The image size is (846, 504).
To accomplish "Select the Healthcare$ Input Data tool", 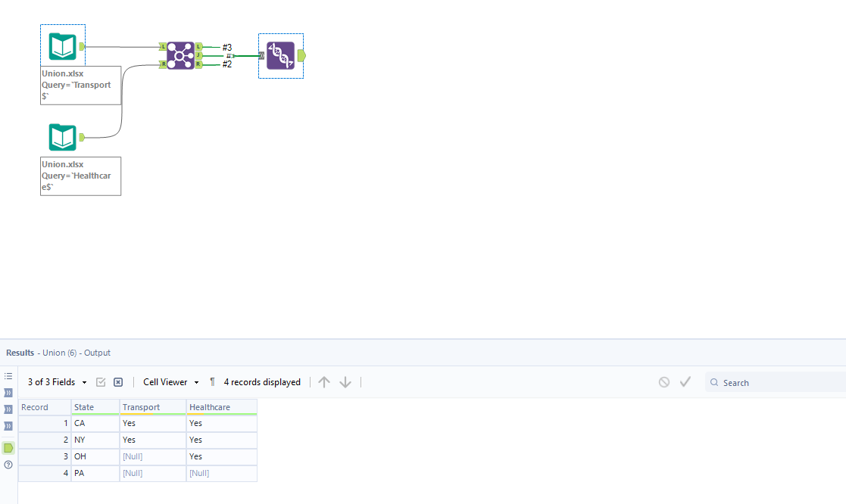I will [62, 137].
